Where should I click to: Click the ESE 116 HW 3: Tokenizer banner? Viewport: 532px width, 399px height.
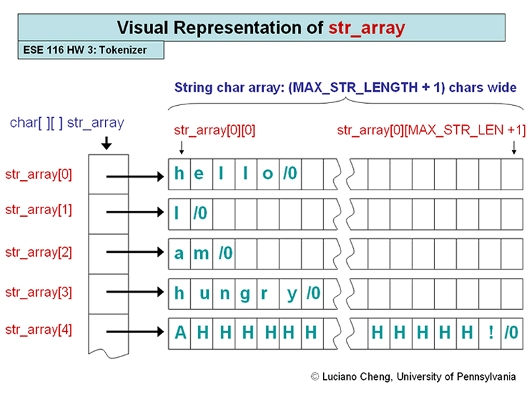pos(90,49)
